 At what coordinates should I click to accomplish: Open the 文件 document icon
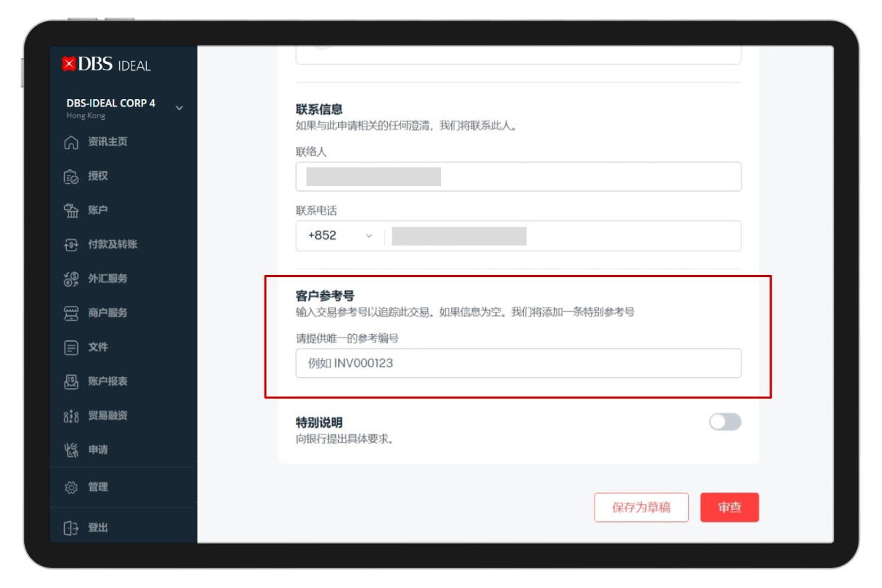point(71,348)
